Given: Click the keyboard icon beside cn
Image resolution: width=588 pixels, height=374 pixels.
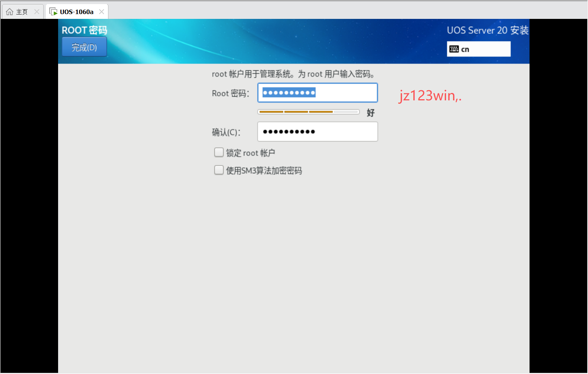Looking at the screenshot, I should 454,49.
